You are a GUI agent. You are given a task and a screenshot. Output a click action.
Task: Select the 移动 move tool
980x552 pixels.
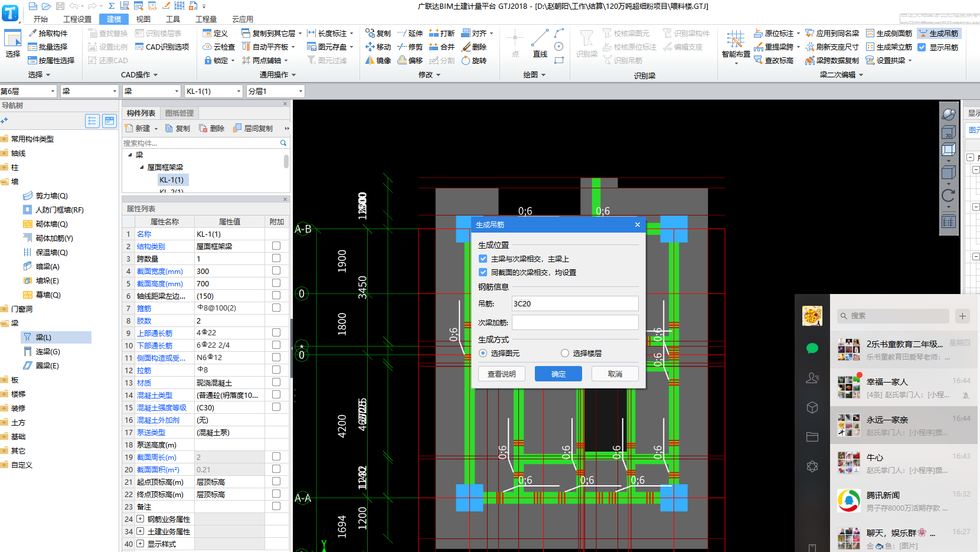[x=378, y=47]
